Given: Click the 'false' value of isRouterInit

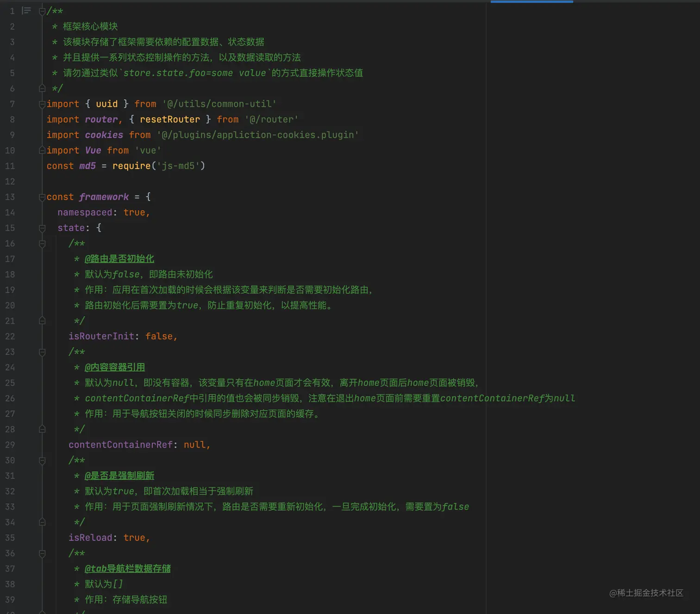Looking at the screenshot, I should click(x=159, y=336).
